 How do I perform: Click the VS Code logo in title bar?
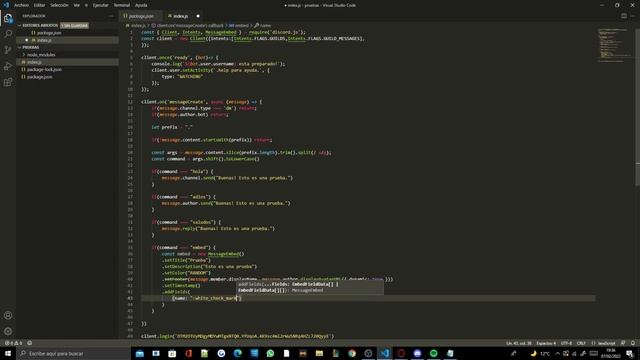click(6, 5)
